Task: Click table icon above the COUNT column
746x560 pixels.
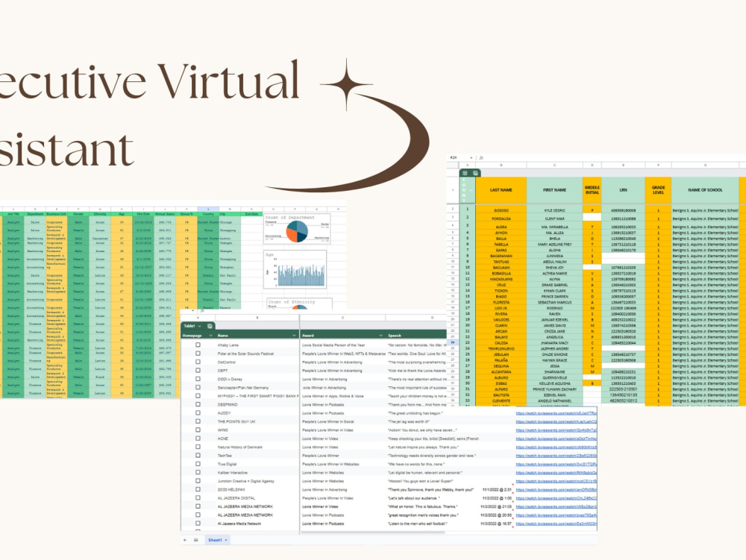Action: 466,173
